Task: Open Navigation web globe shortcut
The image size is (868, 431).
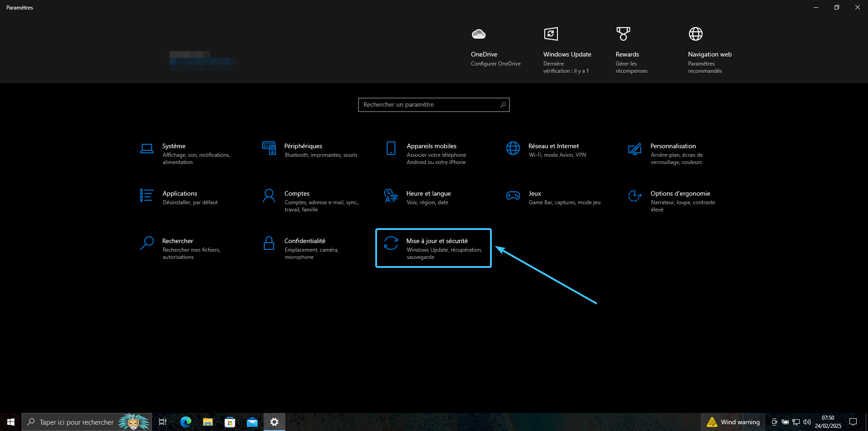Action: [x=695, y=34]
